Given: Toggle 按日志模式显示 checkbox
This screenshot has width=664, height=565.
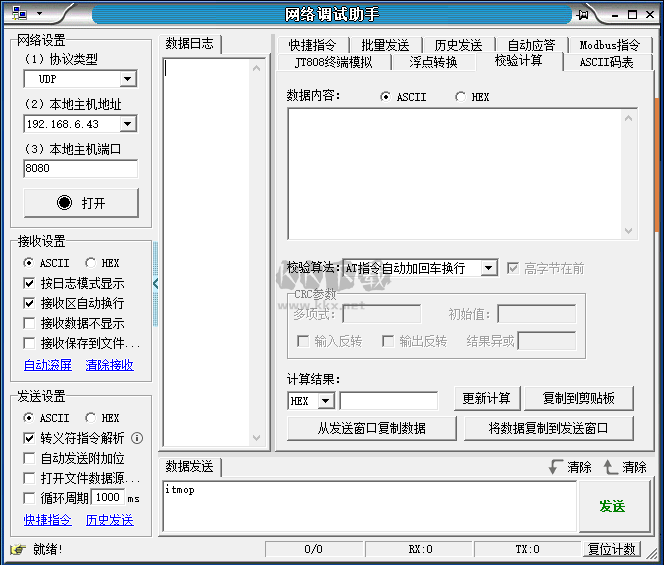Looking at the screenshot, I should pyautogui.click(x=29, y=283).
